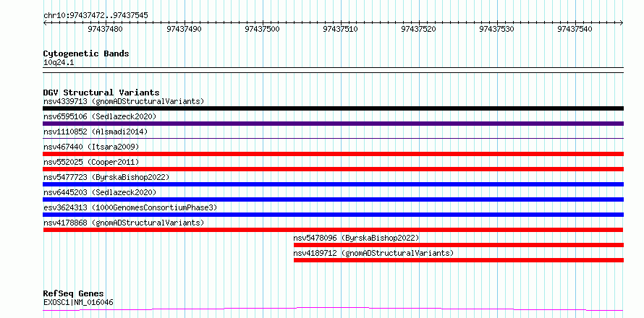Image resolution: width=644 pixels, height=318 pixels.
Task: Click the blue bar of esv3624313
Action: 334,215
